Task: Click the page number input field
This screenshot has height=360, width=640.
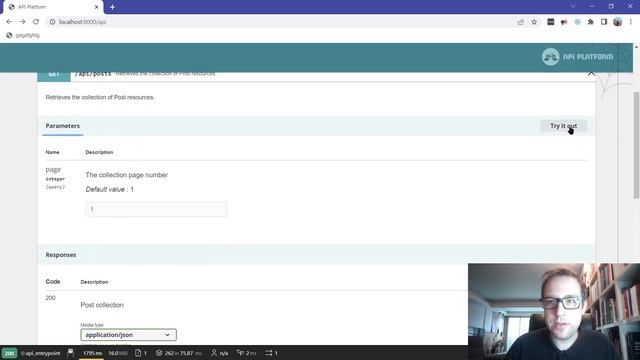Action: 156,209
